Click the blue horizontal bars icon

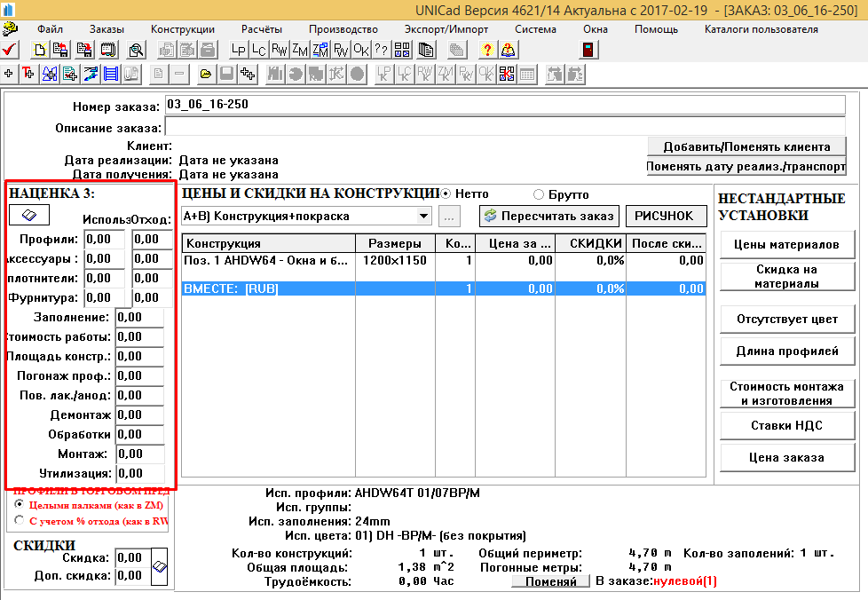click(111, 75)
